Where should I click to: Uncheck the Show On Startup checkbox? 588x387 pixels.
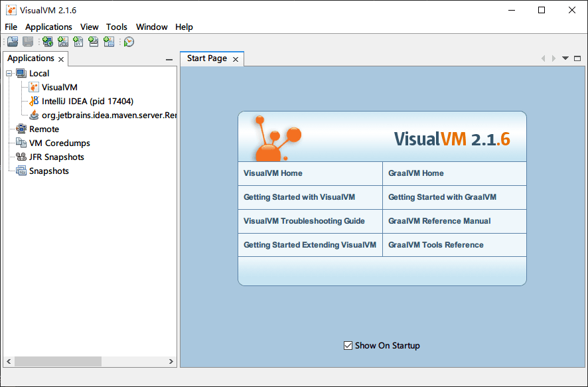point(348,345)
